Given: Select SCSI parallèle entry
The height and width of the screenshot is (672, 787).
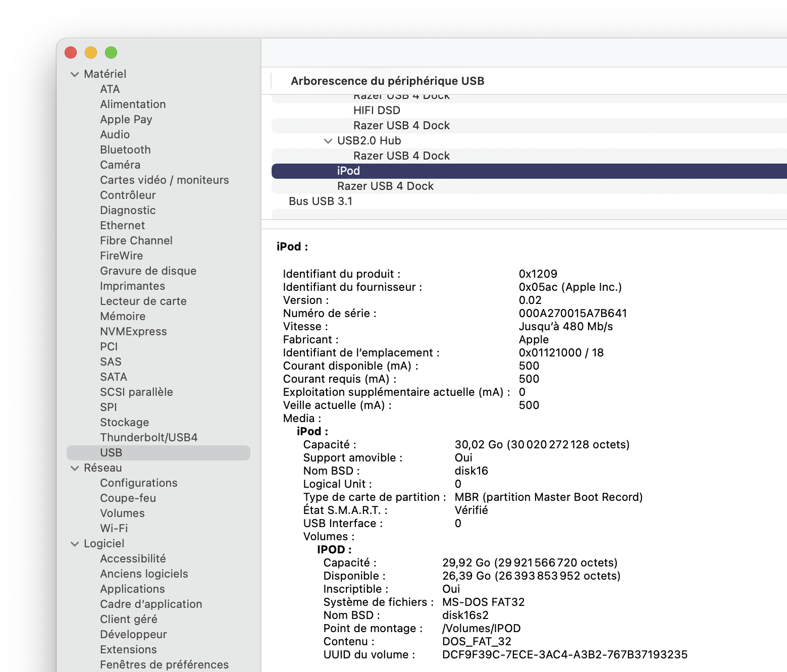Looking at the screenshot, I should pos(136,392).
